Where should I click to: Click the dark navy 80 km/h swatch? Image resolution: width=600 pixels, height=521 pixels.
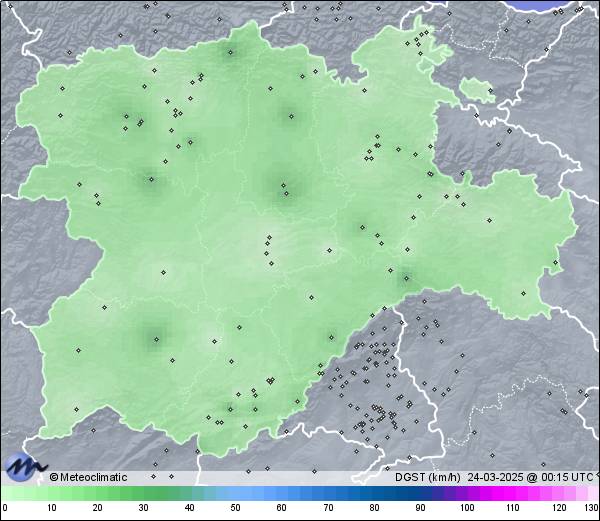click(375, 493)
